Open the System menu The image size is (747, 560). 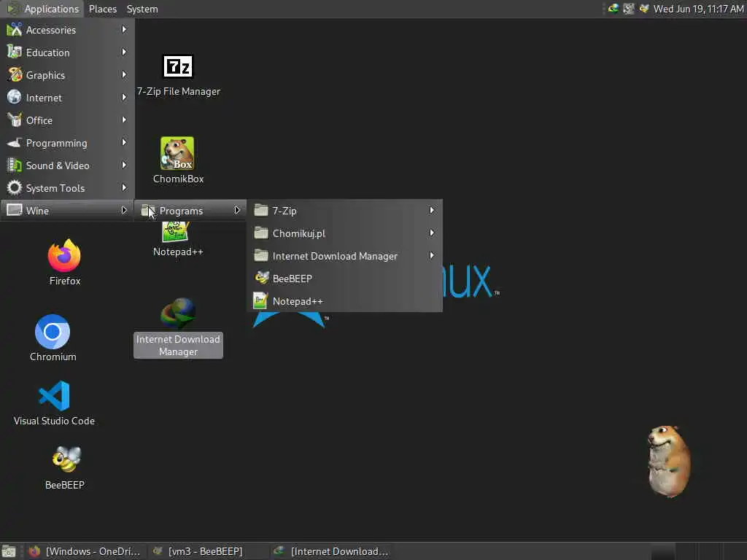pos(142,9)
